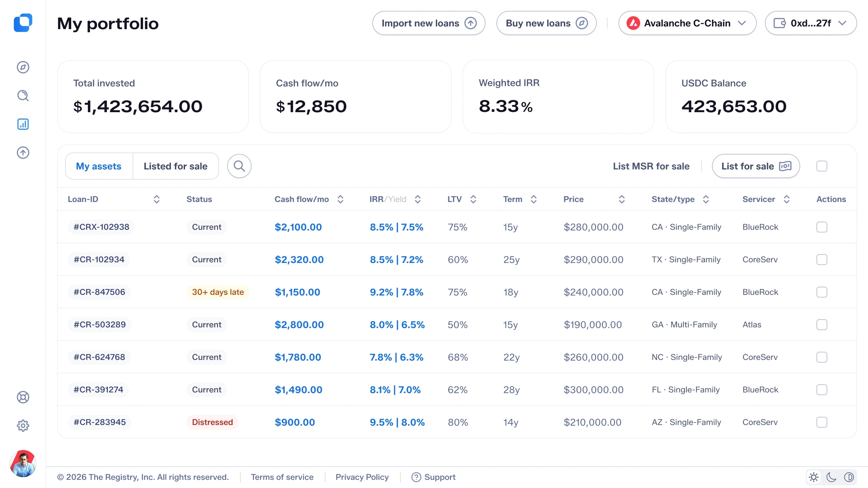Click loan ID #CRX-102938

click(x=101, y=227)
